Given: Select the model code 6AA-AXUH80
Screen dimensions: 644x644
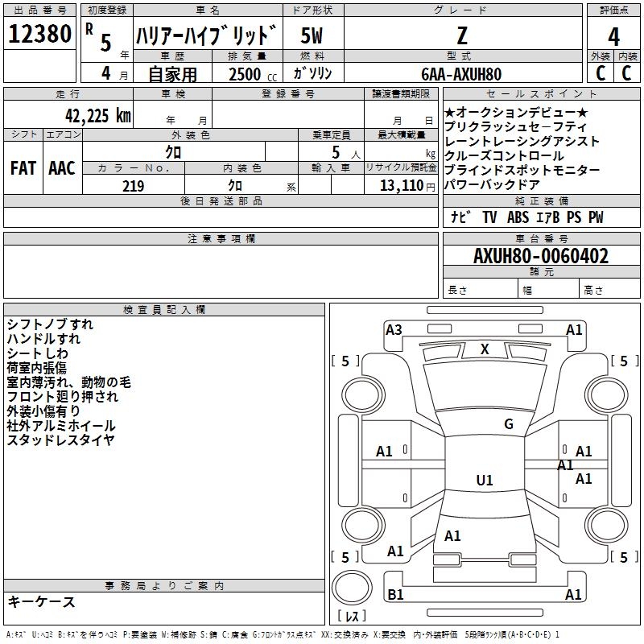Looking at the screenshot, I should (461, 74).
